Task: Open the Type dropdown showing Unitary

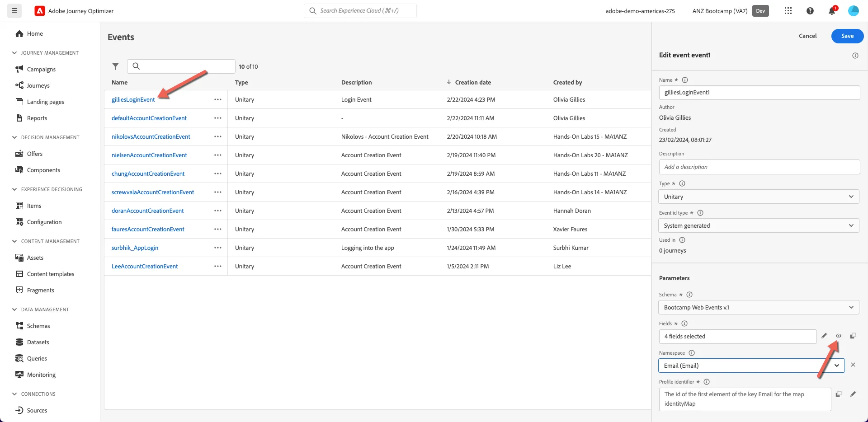Action: point(759,197)
